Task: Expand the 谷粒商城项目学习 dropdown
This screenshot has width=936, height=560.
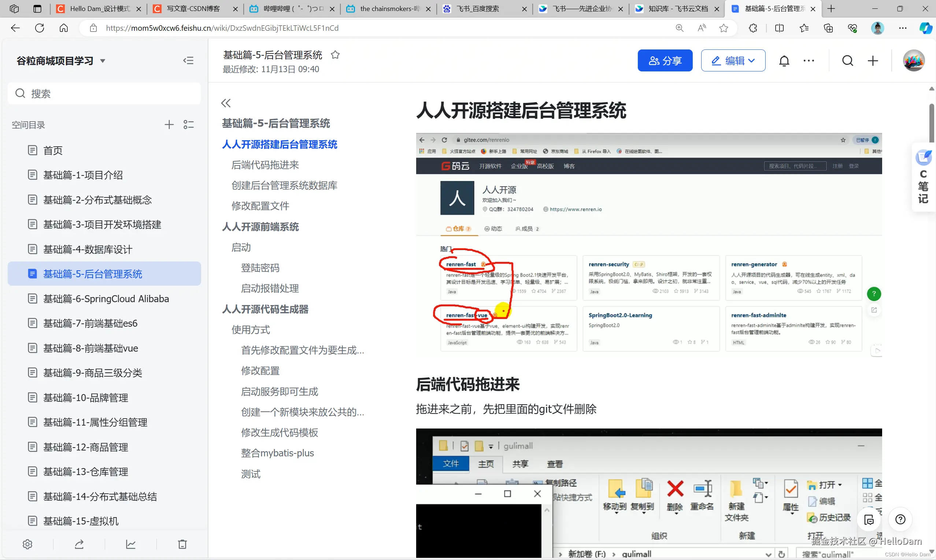Action: tap(103, 61)
